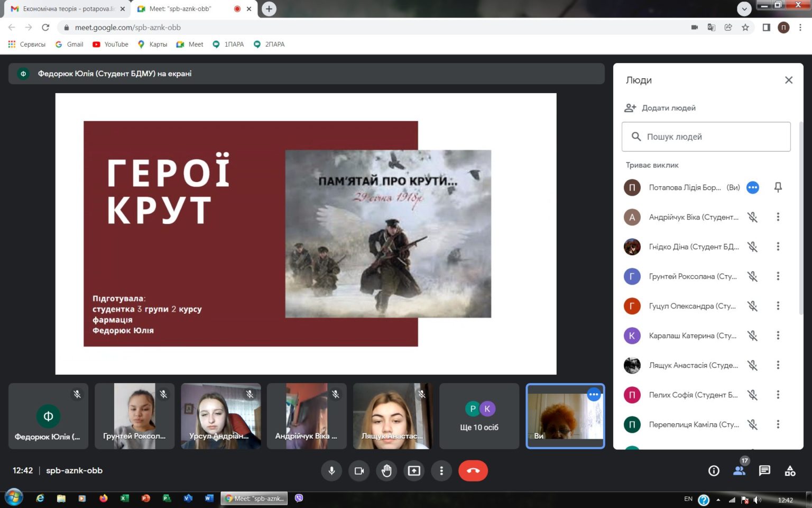Raise hand with the hand icon
The height and width of the screenshot is (508, 812).
(x=386, y=470)
